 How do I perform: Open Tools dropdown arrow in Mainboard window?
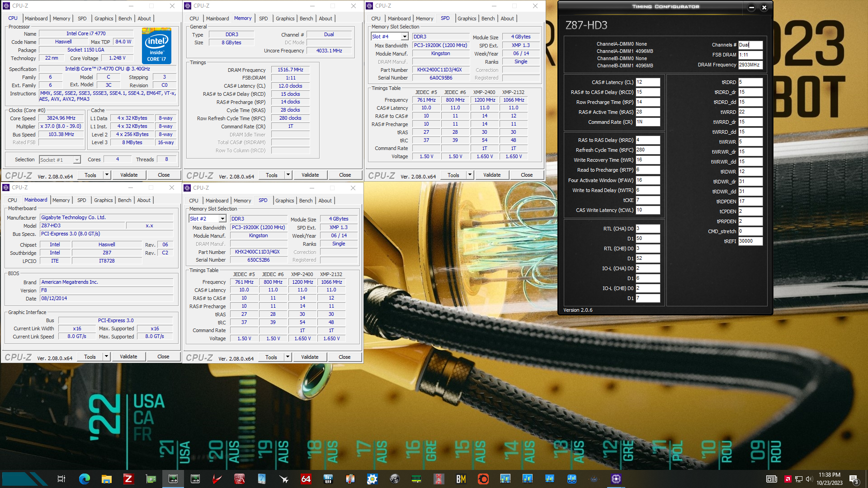pos(106,357)
